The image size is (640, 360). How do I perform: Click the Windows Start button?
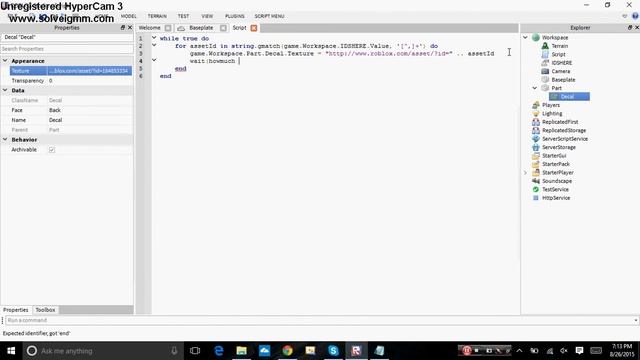point(11,351)
